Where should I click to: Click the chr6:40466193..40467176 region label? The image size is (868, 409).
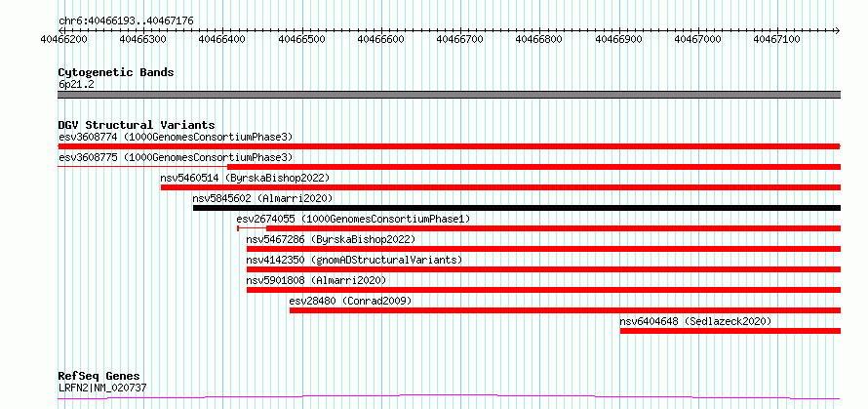point(126,21)
